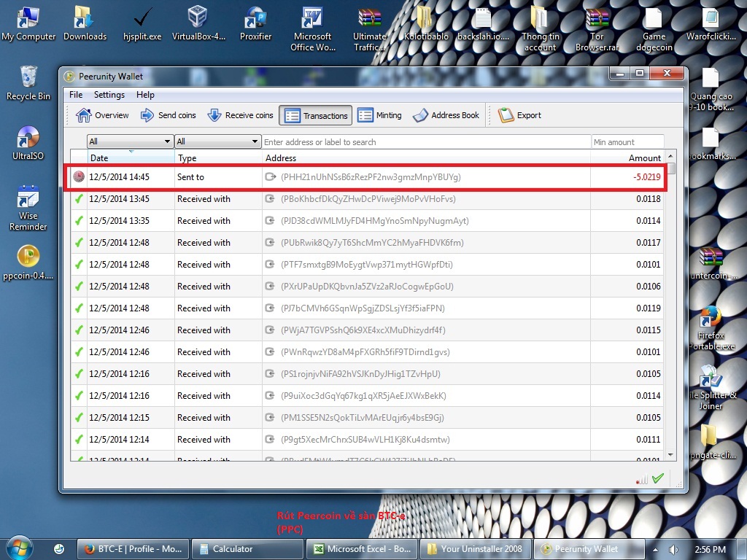Focus the Min amount field
Screen dimensions: 747x560
[628, 142]
